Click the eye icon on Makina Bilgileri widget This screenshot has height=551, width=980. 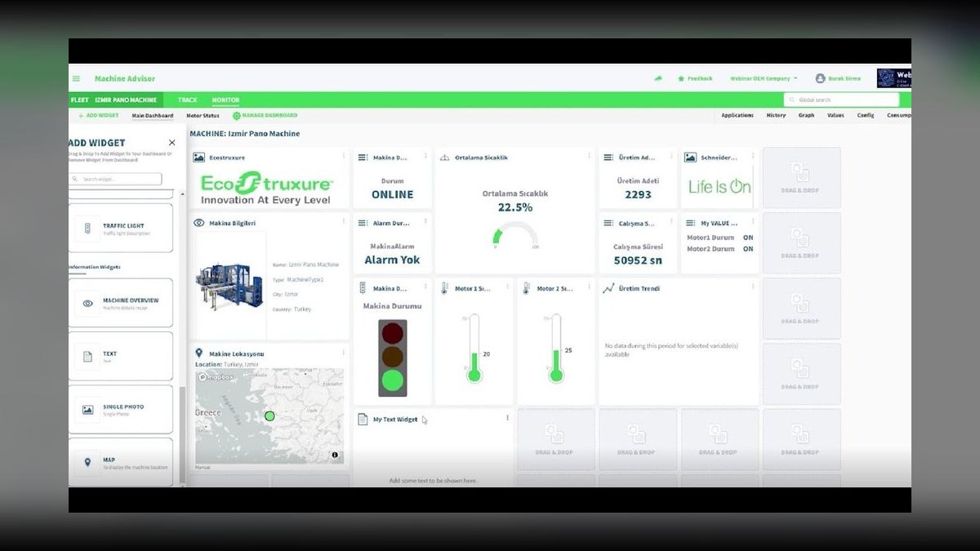[198, 223]
